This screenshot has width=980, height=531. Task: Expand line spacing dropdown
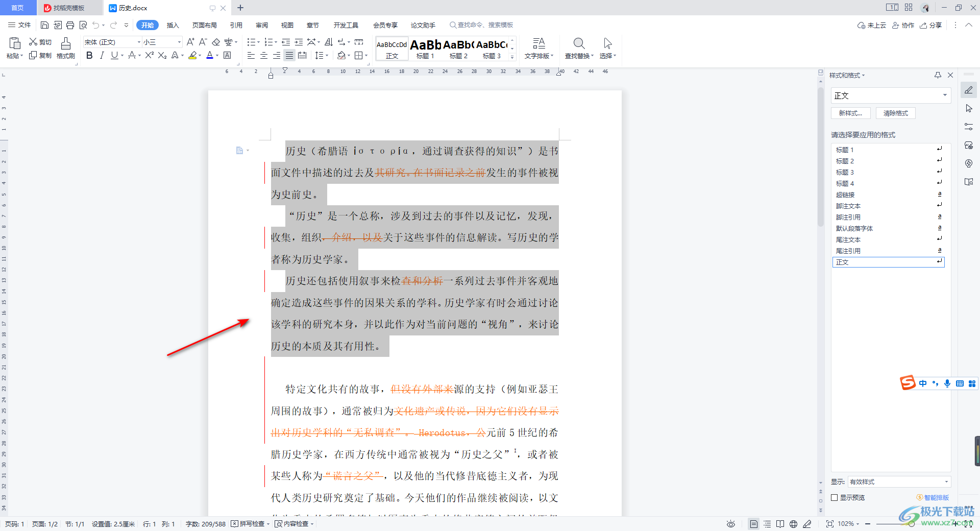327,56
